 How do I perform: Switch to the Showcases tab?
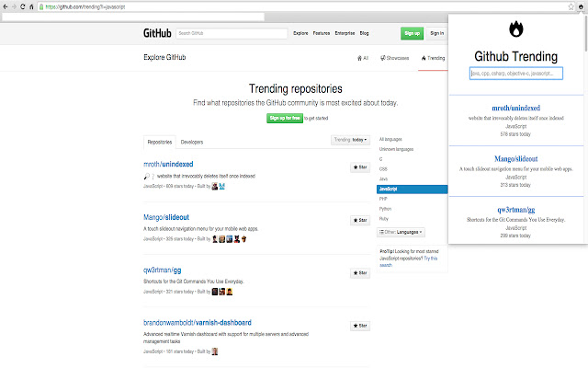pyautogui.click(x=394, y=58)
